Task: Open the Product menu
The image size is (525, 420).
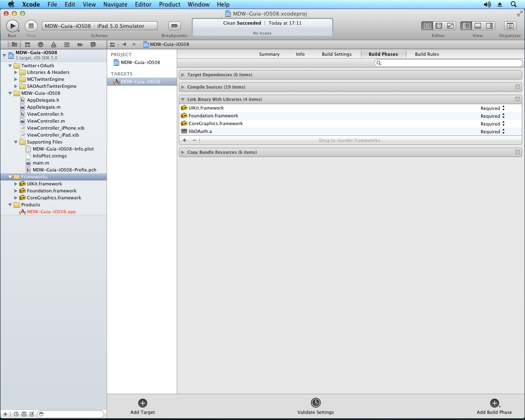Action: pos(170,5)
